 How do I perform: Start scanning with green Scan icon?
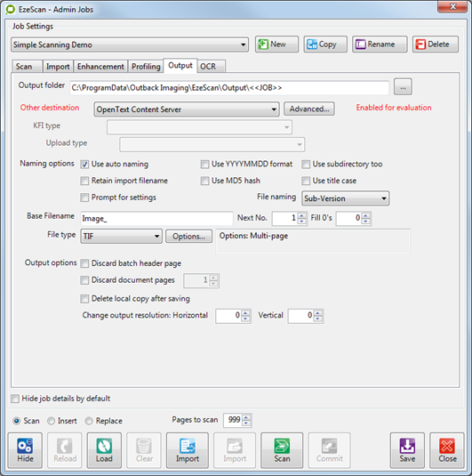(282, 450)
